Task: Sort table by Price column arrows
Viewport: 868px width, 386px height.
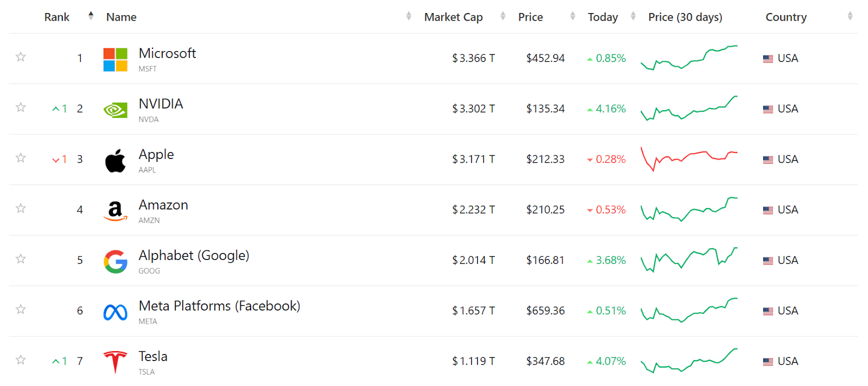Action: (x=573, y=16)
